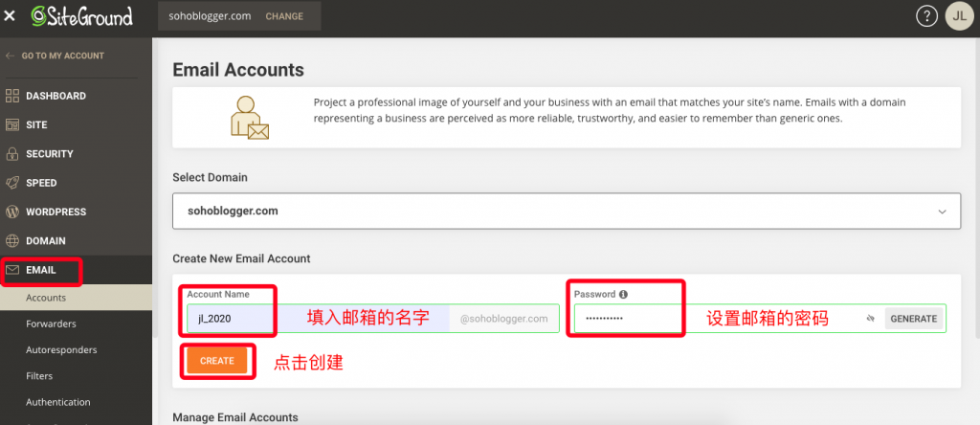Click the orange CREATE button
Viewport: 980px width, 425px height.
pyautogui.click(x=217, y=361)
